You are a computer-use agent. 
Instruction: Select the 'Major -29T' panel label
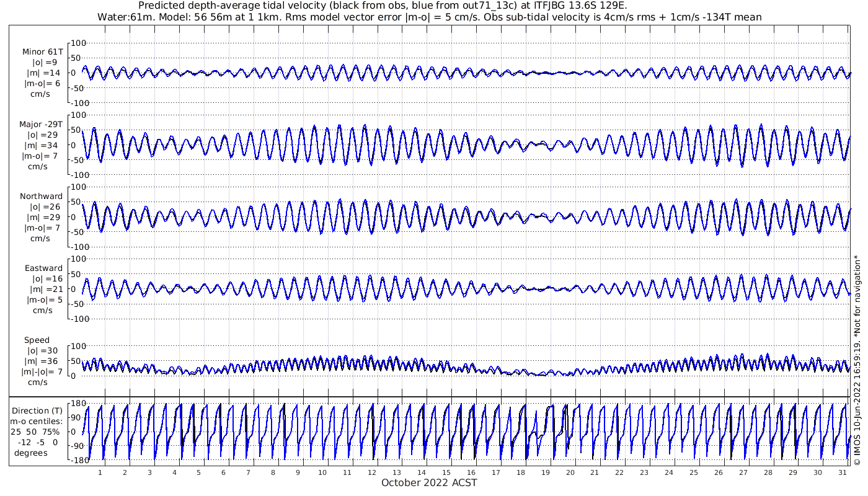point(41,124)
